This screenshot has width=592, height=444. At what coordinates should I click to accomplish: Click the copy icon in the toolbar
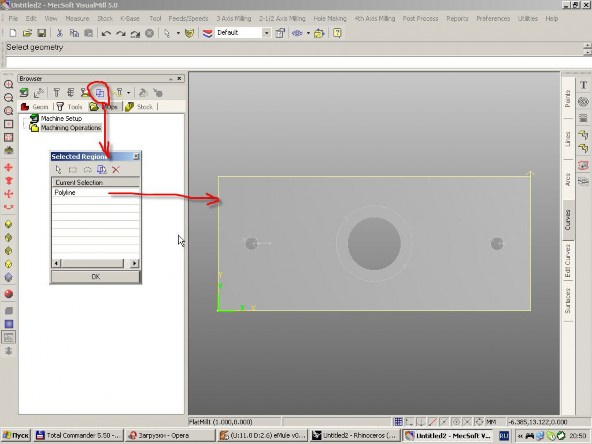[74, 33]
